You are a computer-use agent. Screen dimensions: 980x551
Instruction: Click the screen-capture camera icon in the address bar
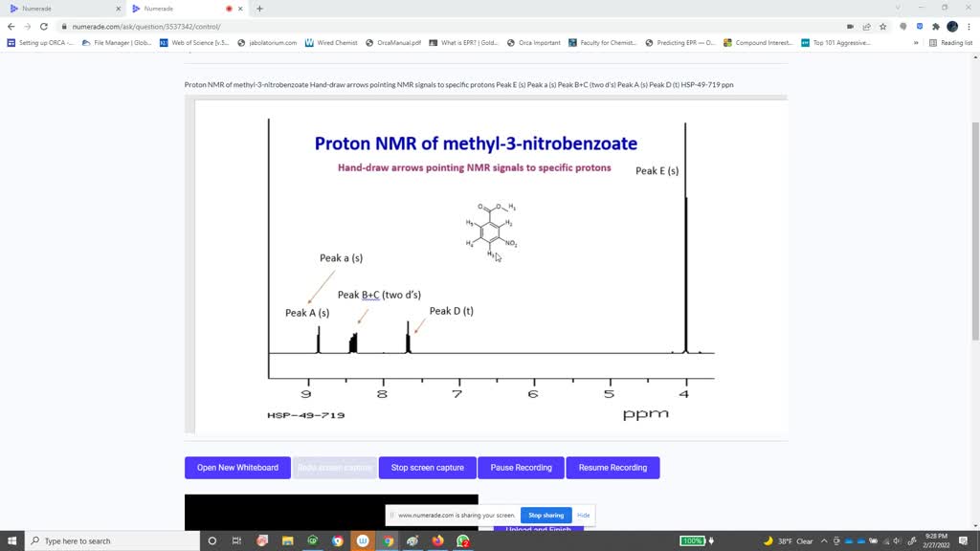click(x=851, y=27)
